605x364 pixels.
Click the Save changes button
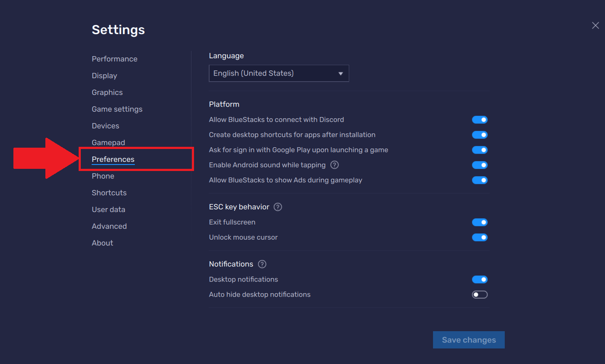click(469, 340)
